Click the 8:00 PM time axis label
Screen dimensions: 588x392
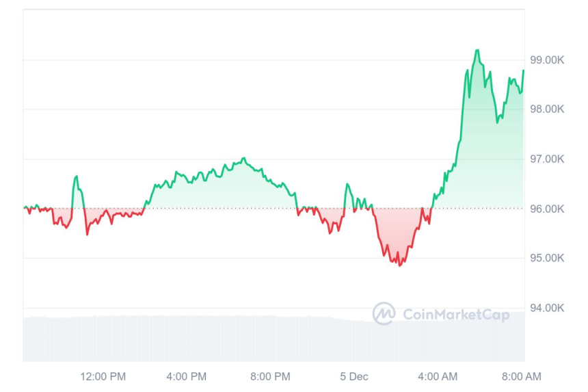point(270,376)
